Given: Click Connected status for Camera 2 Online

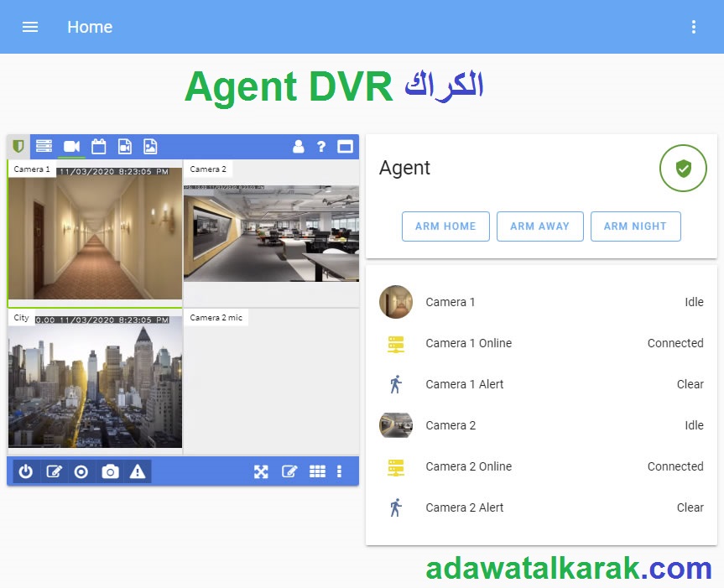Looking at the screenshot, I should coord(675,466).
